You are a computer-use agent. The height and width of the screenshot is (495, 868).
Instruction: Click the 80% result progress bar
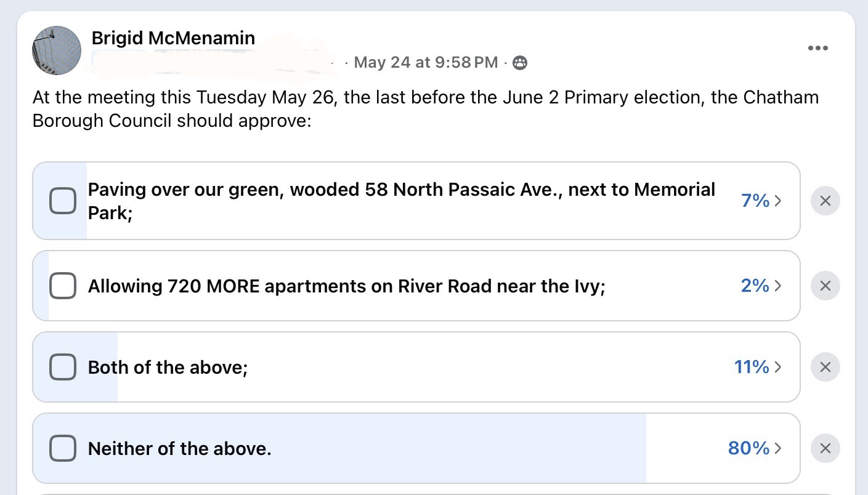pos(339,448)
